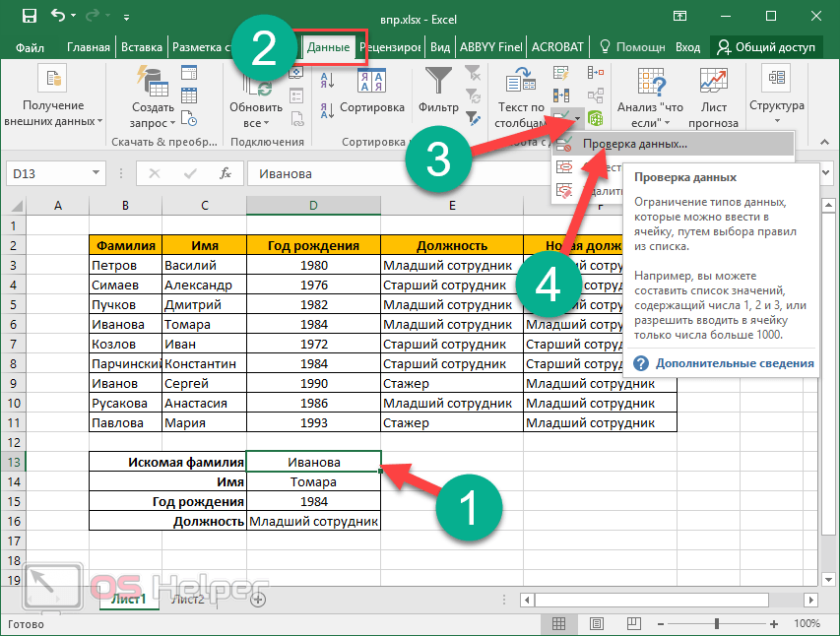Click the Insert Function fx icon
The width and height of the screenshot is (840, 636).
click(x=226, y=173)
